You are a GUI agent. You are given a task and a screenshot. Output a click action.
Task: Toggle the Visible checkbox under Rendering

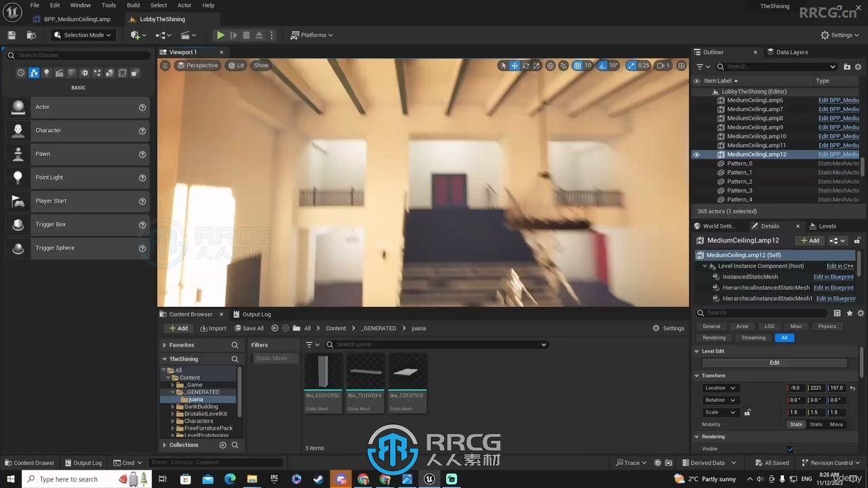[x=790, y=449]
